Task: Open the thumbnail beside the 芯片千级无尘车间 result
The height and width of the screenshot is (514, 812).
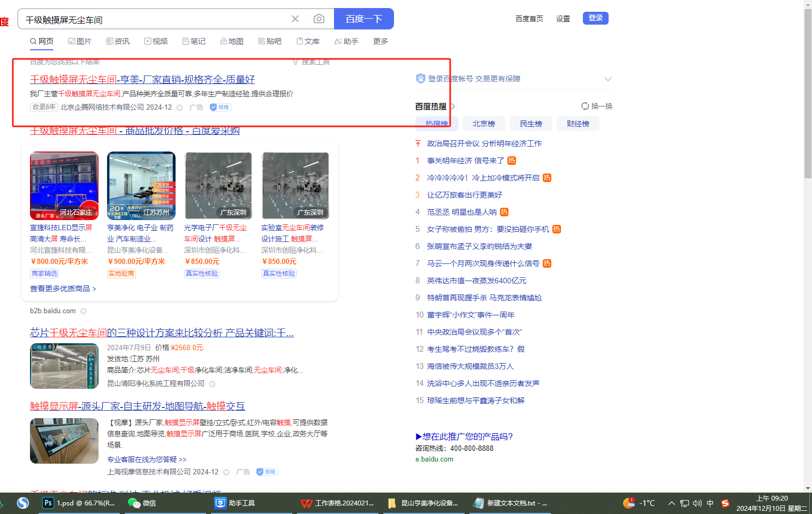Action: (x=64, y=366)
